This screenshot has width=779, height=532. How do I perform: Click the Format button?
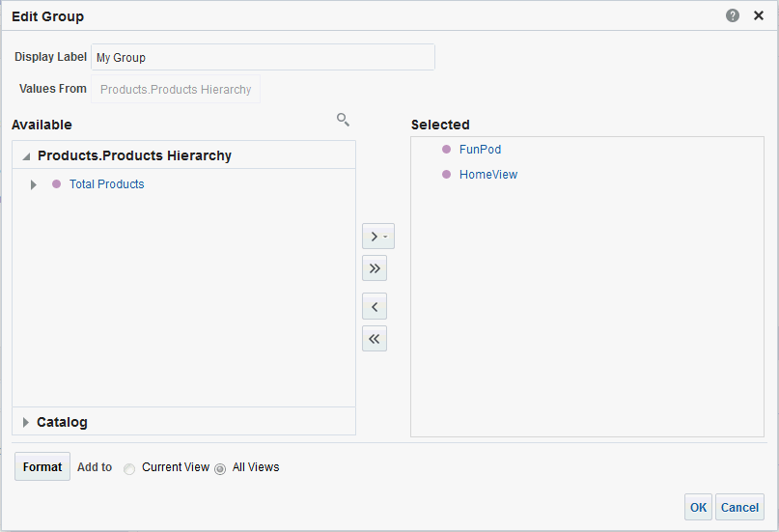(42, 467)
